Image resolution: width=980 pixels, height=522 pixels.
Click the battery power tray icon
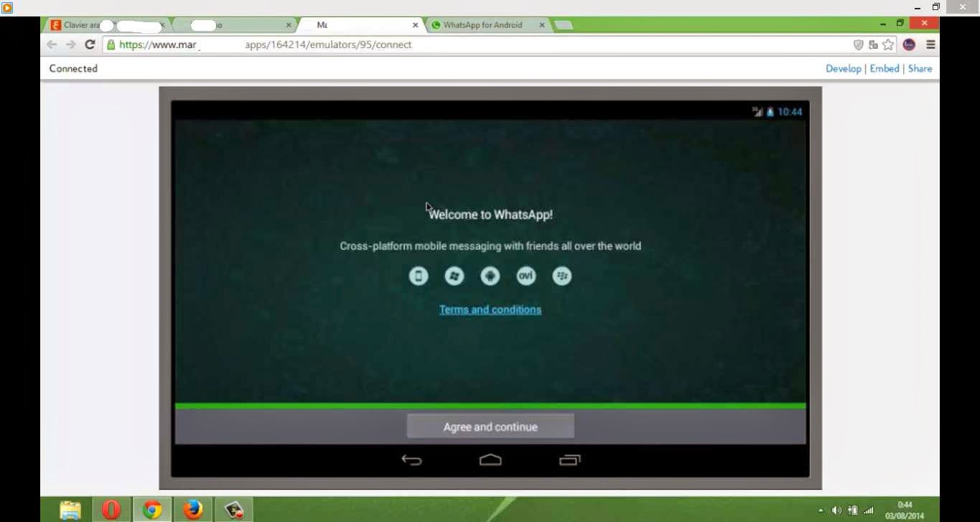click(853, 511)
